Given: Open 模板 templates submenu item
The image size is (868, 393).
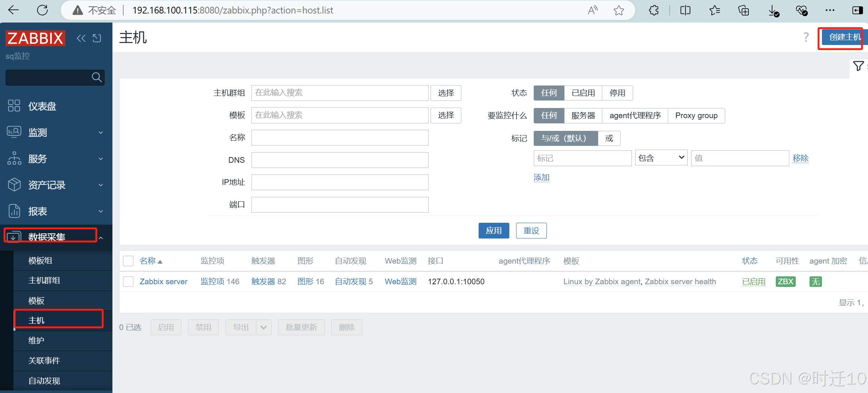Looking at the screenshot, I should (x=63, y=301).
